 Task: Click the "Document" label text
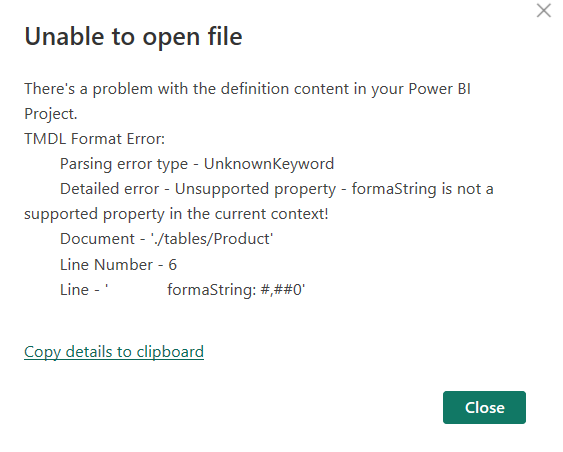[97, 239]
